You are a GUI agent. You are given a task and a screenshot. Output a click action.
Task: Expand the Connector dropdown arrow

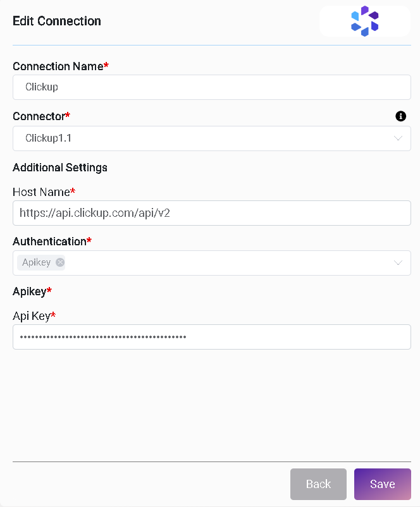point(398,138)
